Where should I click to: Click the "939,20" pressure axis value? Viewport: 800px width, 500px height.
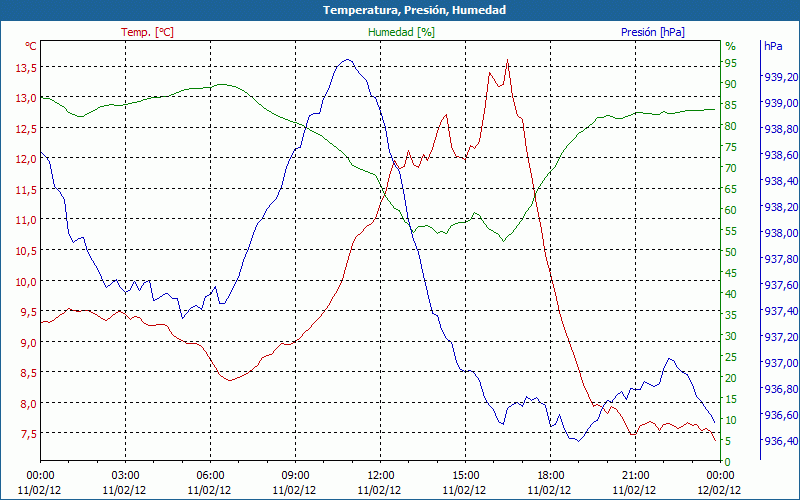point(781,77)
